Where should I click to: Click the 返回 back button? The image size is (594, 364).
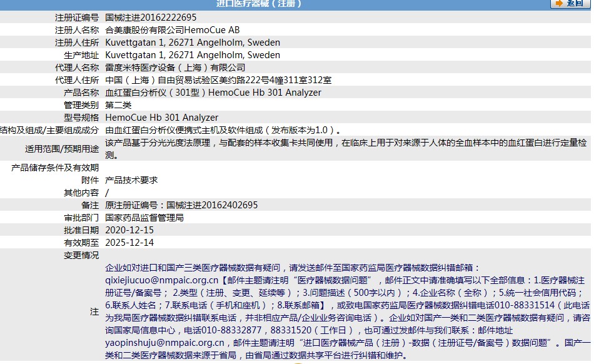pos(570,3)
